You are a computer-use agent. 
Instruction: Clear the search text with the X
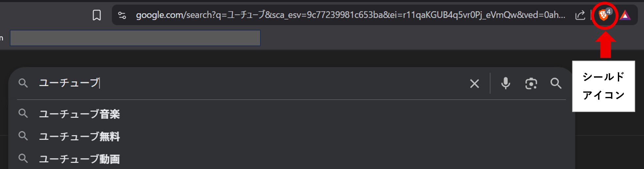[x=474, y=84]
